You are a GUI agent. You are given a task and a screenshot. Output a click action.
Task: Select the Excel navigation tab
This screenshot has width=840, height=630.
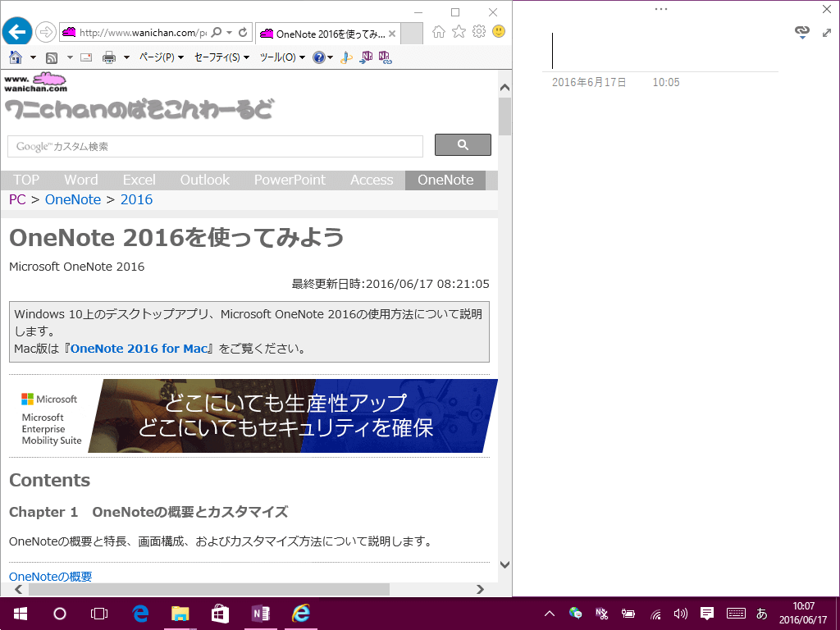[x=139, y=180]
